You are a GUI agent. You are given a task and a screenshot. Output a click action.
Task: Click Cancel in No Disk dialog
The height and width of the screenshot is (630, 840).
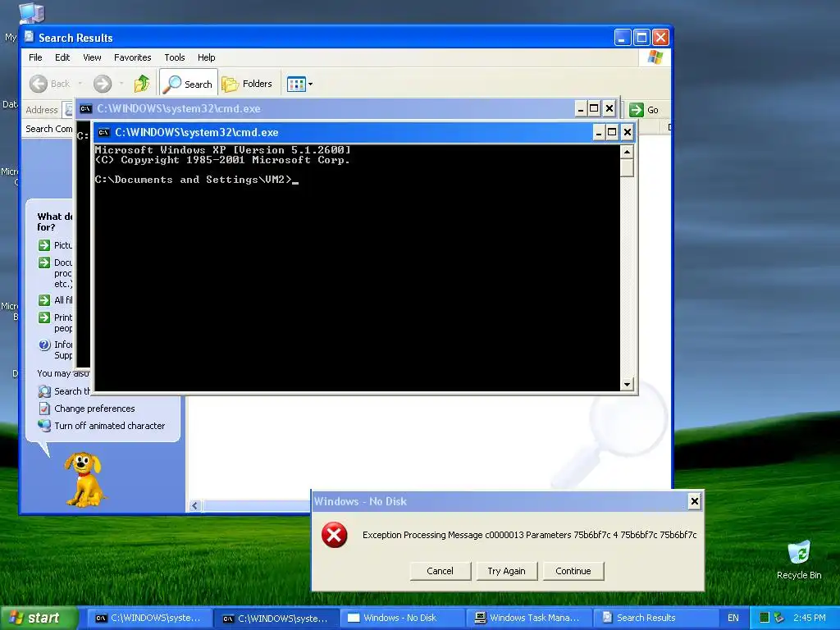click(x=440, y=571)
